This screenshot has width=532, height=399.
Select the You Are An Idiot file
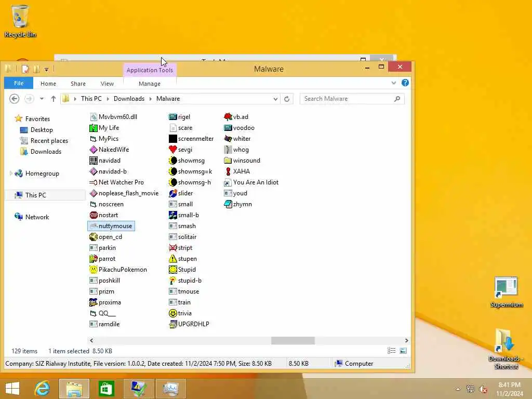pos(251,182)
